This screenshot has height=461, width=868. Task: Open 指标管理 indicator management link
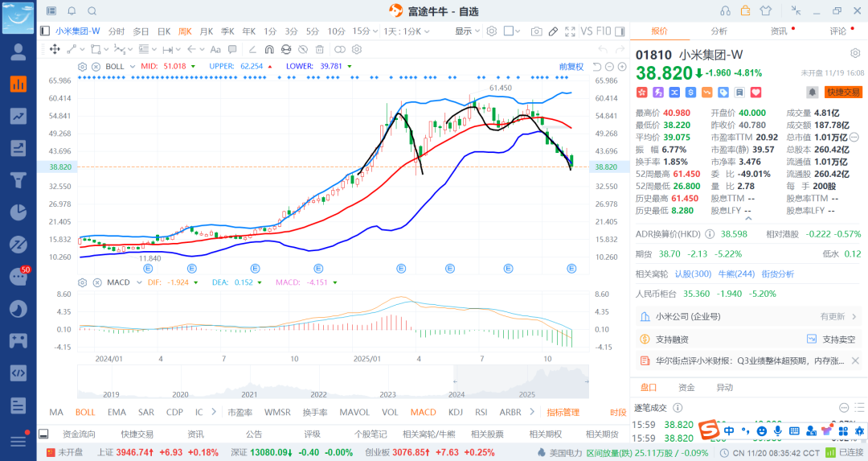[563, 412]
